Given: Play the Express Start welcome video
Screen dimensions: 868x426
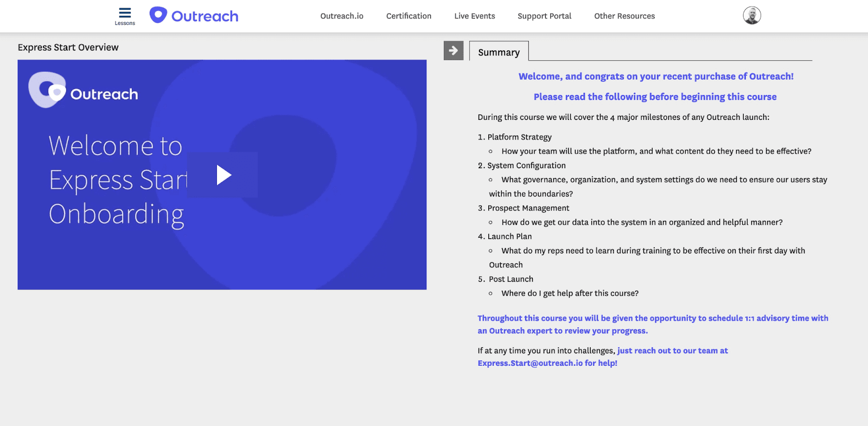Looking at the screenshot, I should click(x=223, y=175).
